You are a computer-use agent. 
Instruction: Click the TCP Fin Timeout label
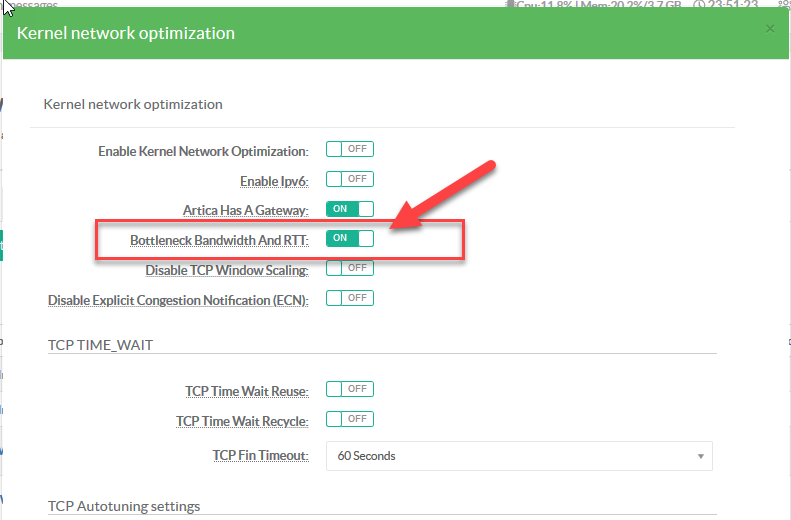pos(260,456)
